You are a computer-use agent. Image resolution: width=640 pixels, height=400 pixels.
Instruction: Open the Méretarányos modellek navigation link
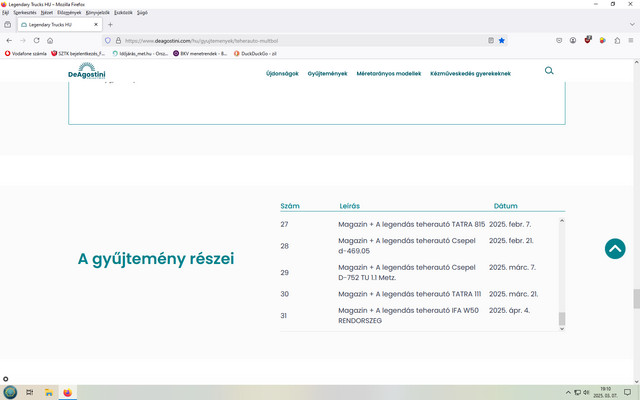(x=389, y=73)
